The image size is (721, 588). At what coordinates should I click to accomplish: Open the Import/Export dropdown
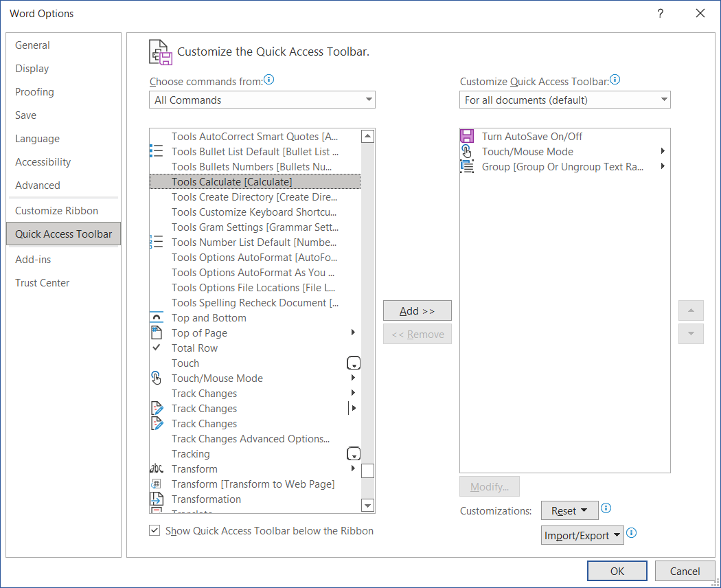pos(582,536)
